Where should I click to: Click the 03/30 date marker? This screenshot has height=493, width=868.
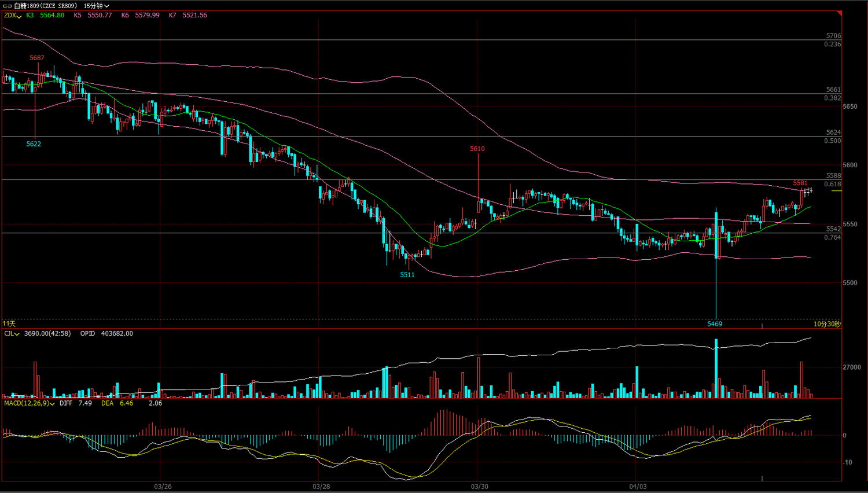click(x=479, y=487)
